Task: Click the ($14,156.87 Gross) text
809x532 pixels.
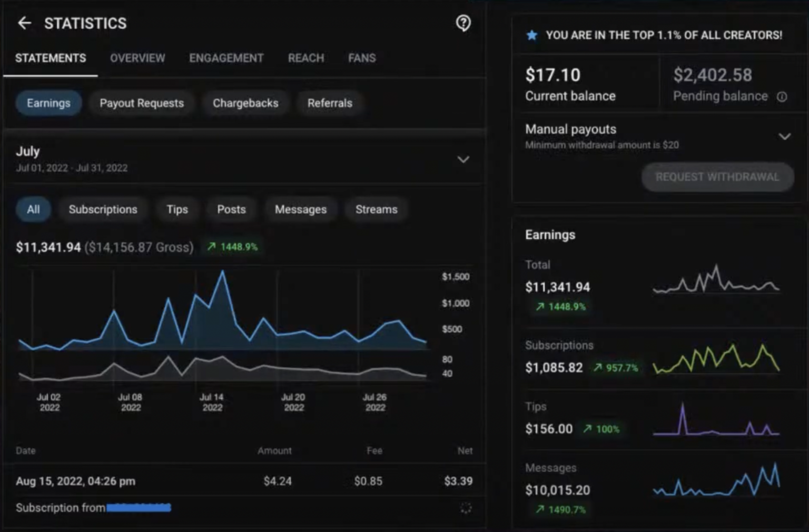Action: (139, 247)
